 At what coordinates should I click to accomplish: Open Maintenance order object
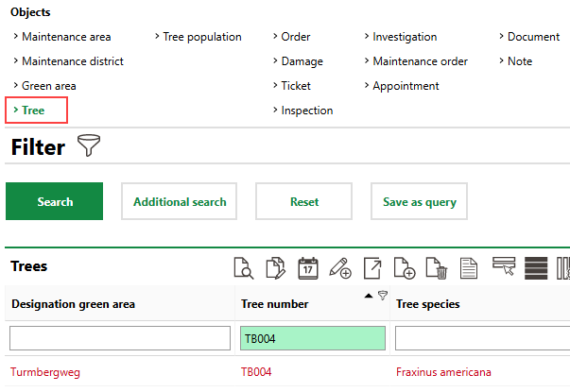(x=420, y=61)
